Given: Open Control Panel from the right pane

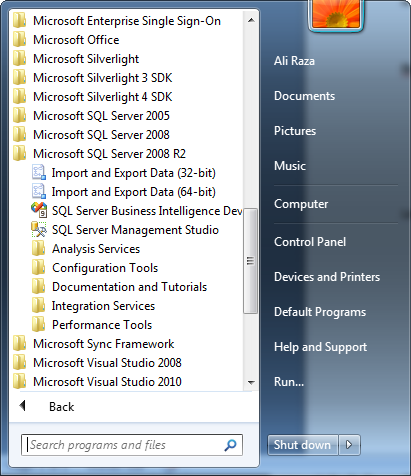Looking at the screenshot, I should click(310, 242).
